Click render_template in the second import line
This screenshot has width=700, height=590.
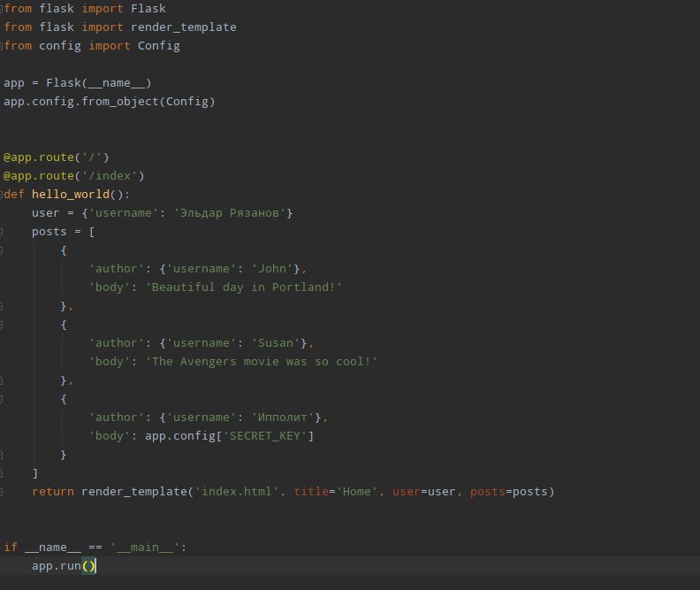tap(184, 27)
